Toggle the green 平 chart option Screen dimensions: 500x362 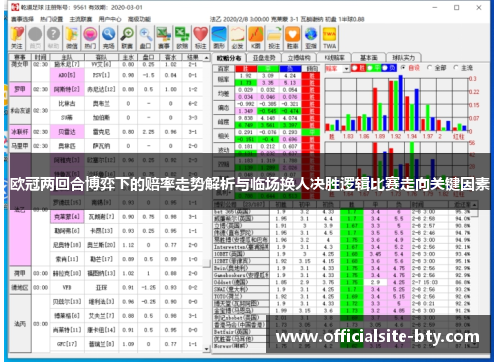coord(373,68)
